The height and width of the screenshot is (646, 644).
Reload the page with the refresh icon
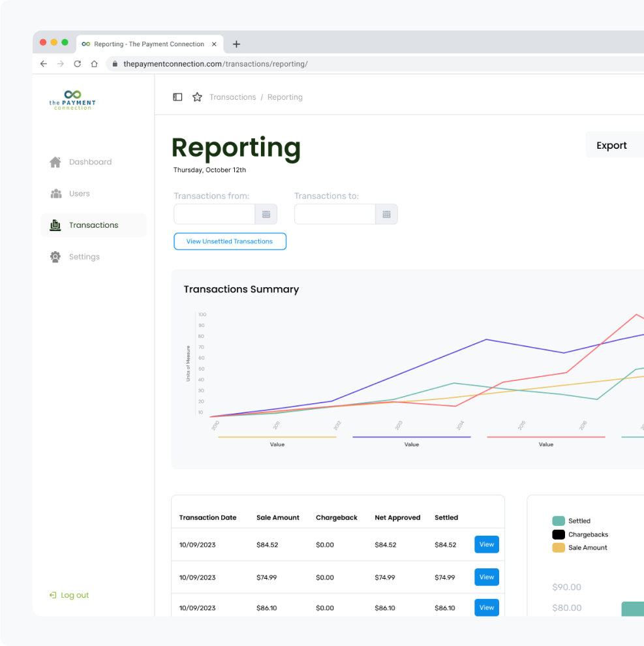pos(77,64)
